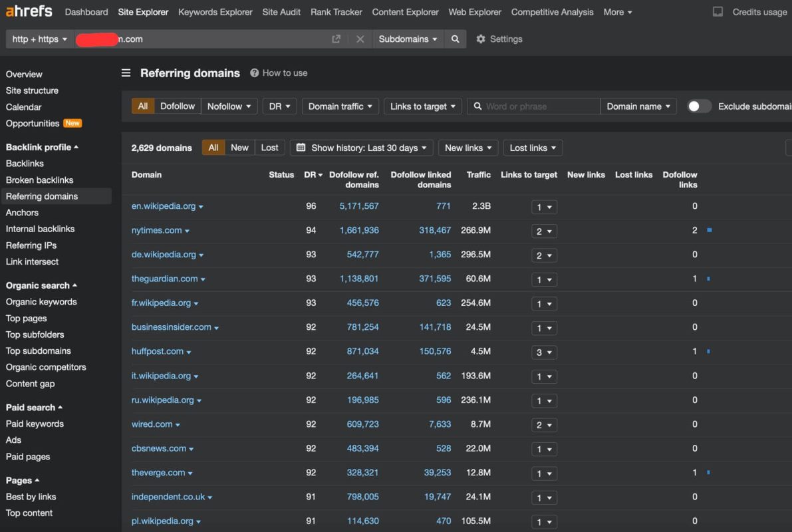
Task: Open the DR filter dropdown
Action: (x=279, y=106)
